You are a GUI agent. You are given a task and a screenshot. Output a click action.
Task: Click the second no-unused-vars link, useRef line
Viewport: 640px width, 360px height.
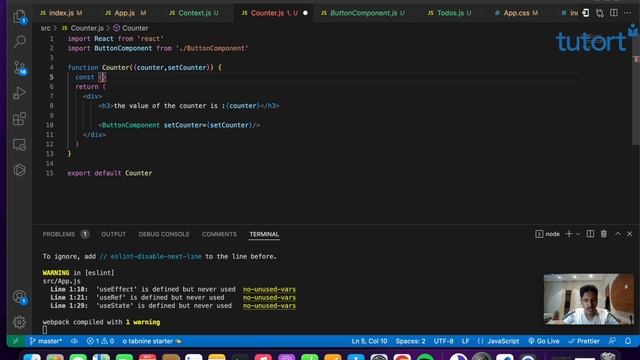(269, 298)
